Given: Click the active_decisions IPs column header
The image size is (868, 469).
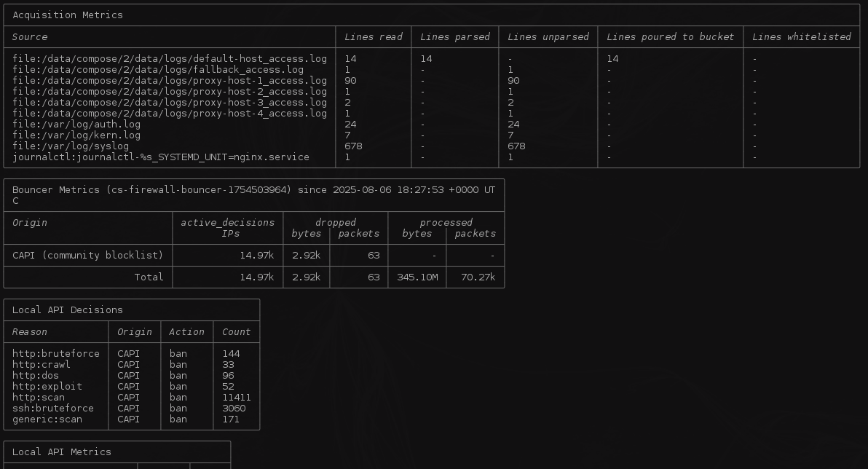Looking at the screenshot, I should [x=227, y=227].
